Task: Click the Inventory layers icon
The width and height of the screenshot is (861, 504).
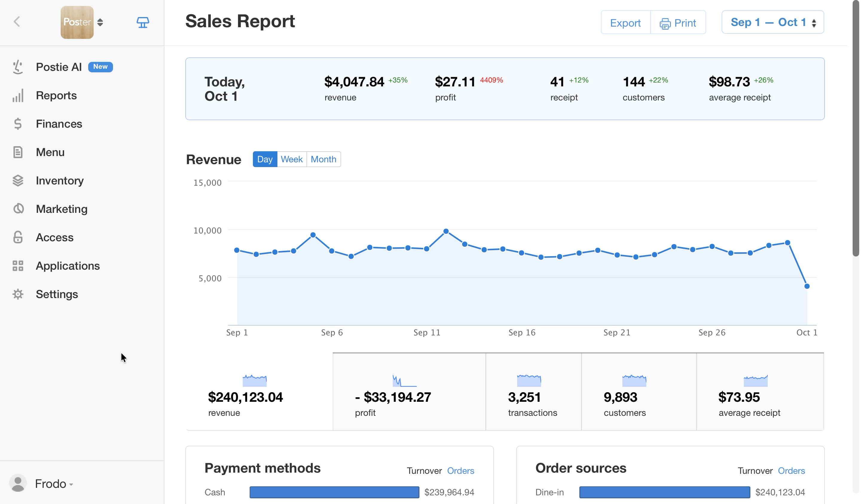Action: 18,181
